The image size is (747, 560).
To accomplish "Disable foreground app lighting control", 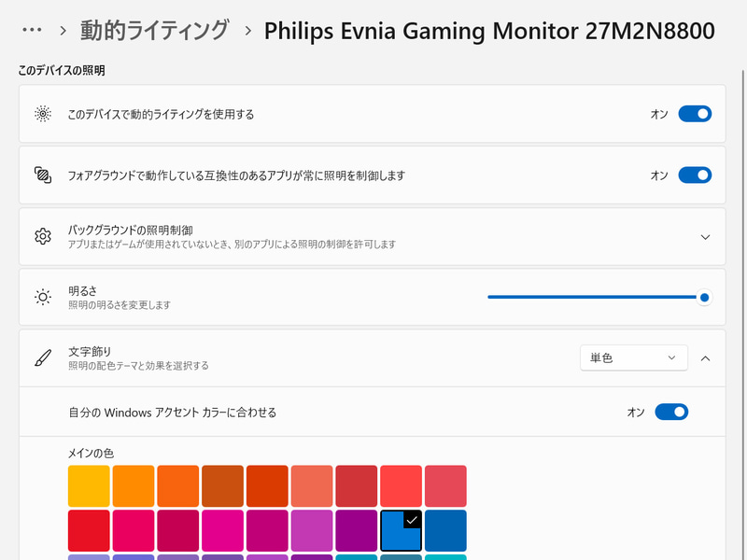I will [695, 175].
